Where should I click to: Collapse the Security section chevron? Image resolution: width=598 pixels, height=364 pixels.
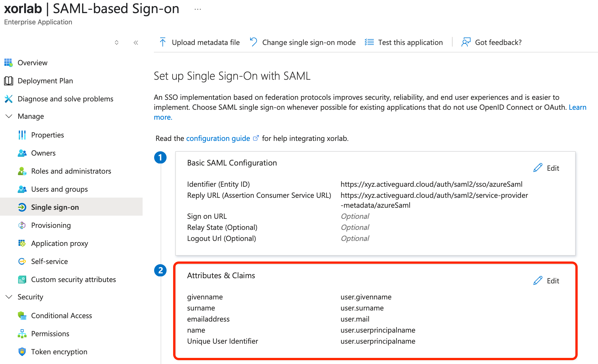pyautogui.click(x=9, y=297)
